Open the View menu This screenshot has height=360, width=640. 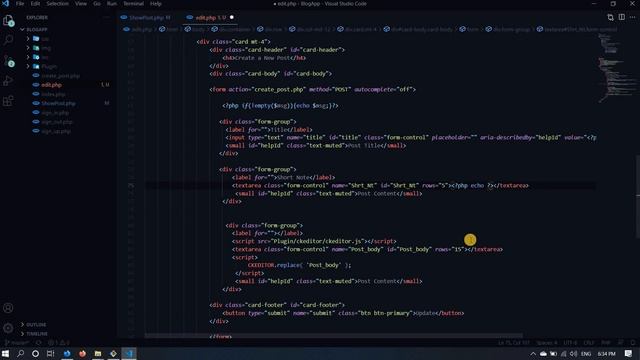point(80,4)
